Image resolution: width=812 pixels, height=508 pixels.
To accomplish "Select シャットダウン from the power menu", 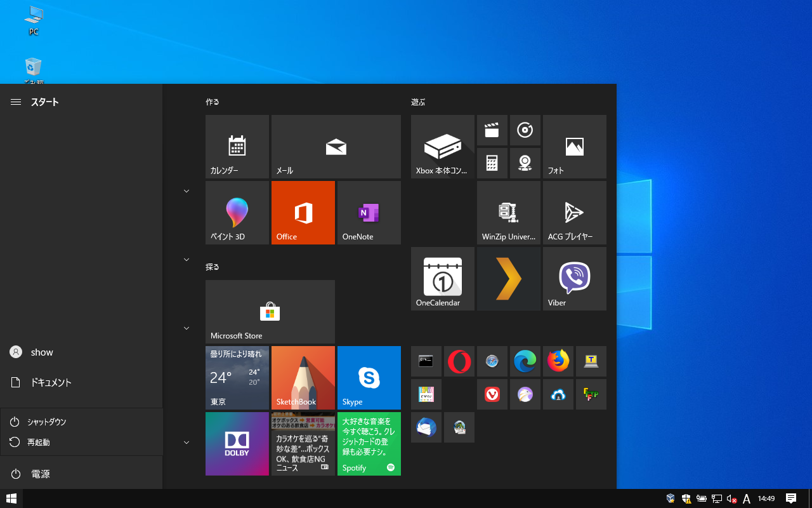I will (82, 422).
